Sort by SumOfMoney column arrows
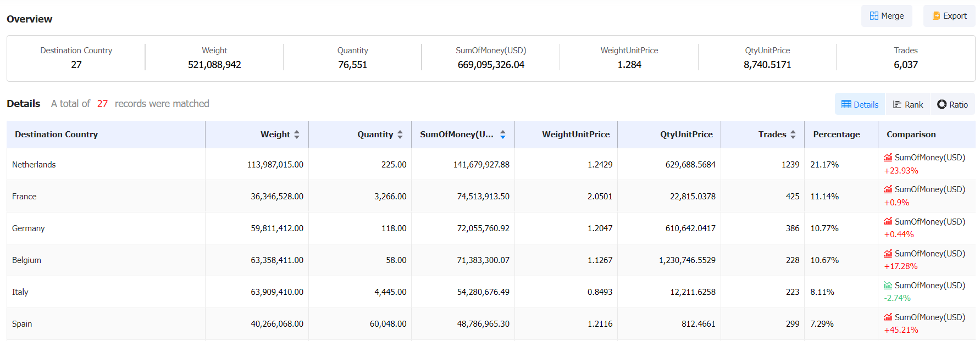 pos(503,135)
